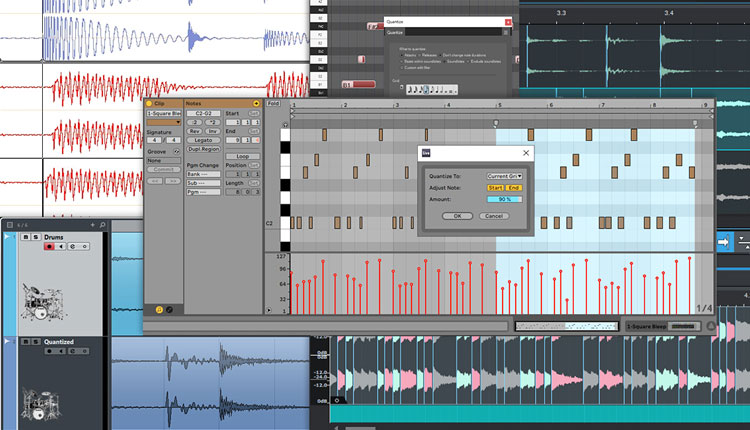
Task: Click the orange plus icon in Notes header
Action: pos(256,103)
